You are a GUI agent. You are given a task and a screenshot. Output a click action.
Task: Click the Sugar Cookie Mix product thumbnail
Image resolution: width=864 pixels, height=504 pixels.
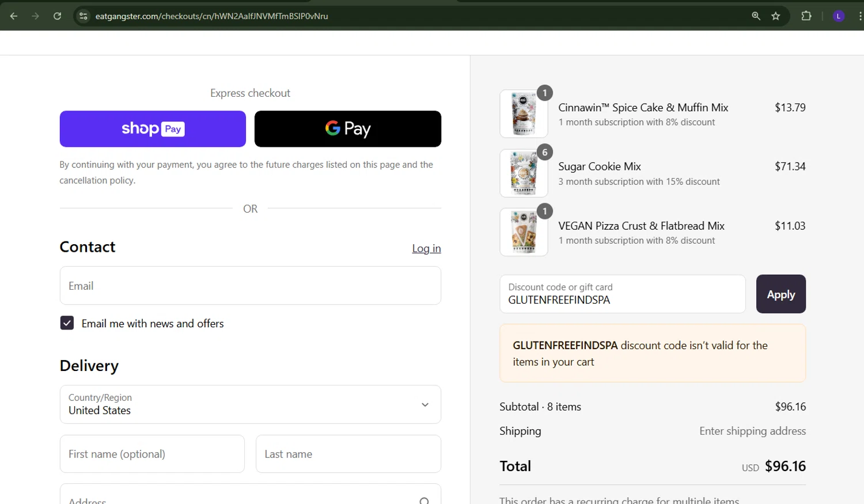coord(524,173)
